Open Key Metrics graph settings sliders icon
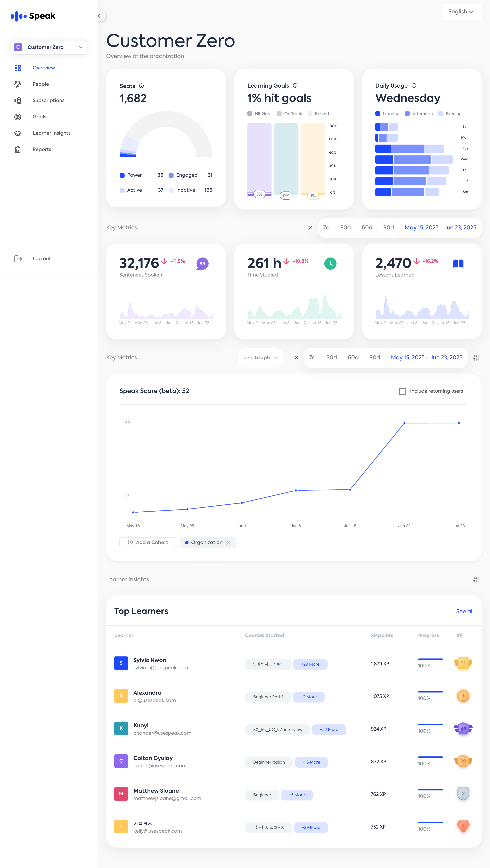Image resolution: width=490 pixels, height=868 pixels. [x=476, y=357]
